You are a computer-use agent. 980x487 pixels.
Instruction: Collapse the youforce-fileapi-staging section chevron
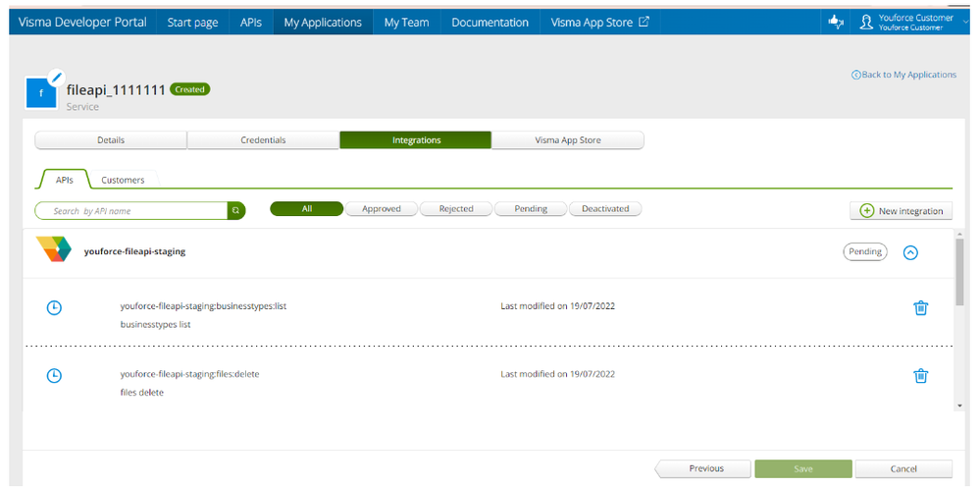(910, 252)
